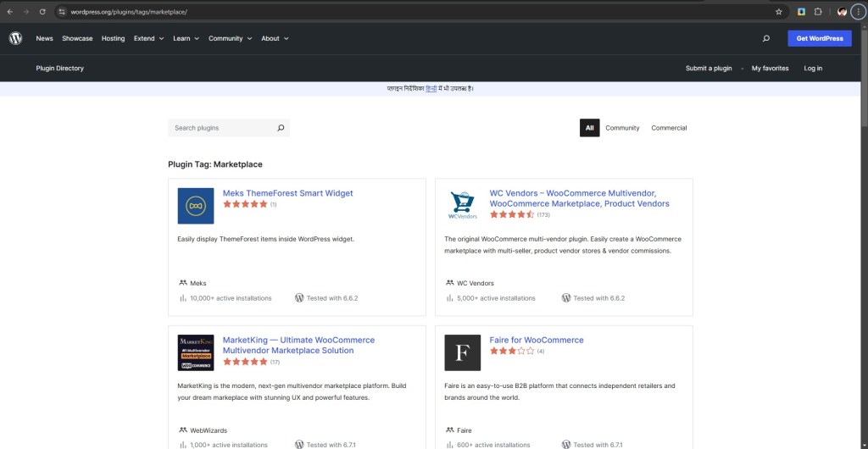Viewport: 868px width, 449px height.
Task: Open the Meks ThemeForest Smart Widget icon
Action: click(196, 206)
